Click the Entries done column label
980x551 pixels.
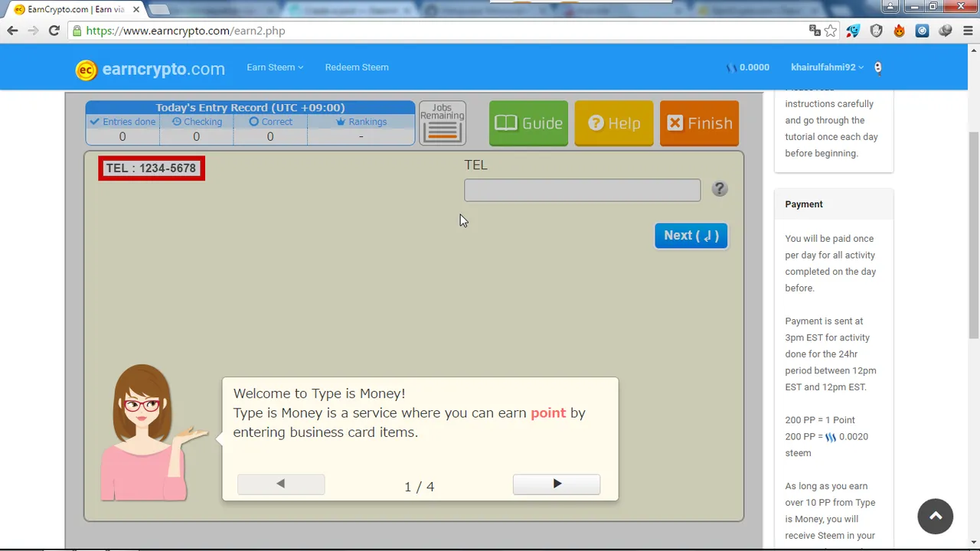[122, 122]
